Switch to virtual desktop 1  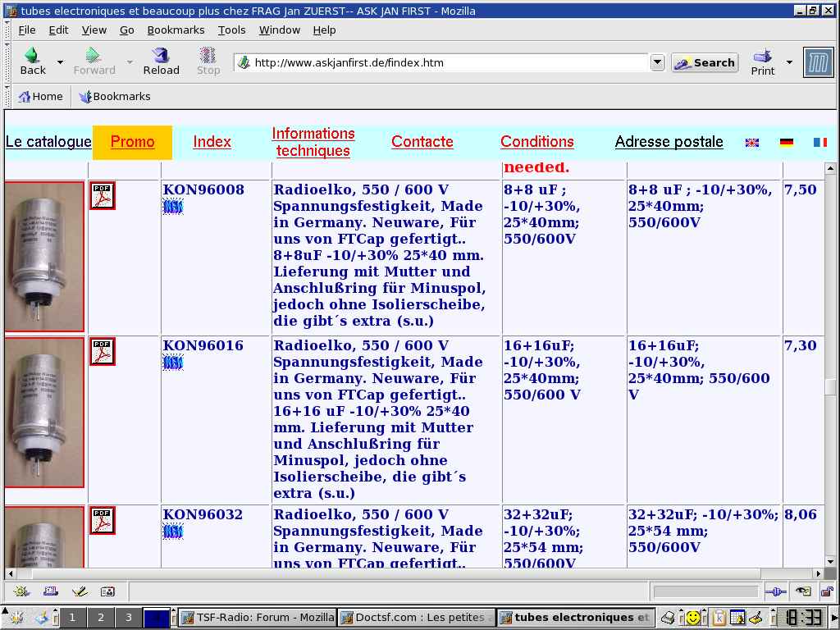click(x=72, y=617)
